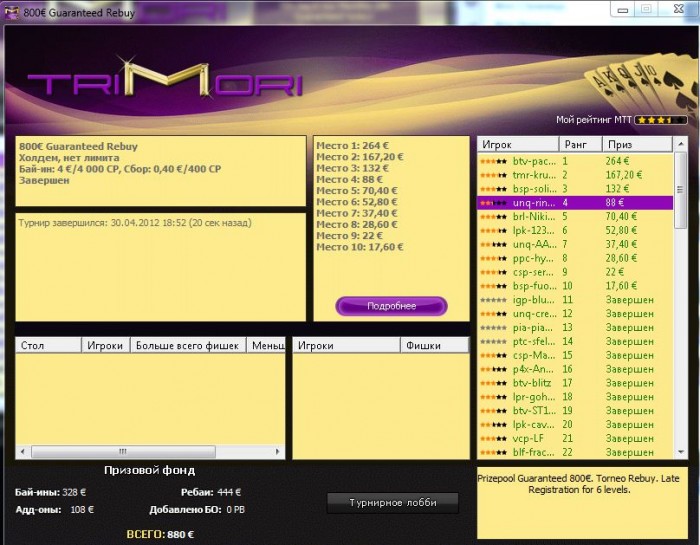700x545 pixels.
Task: Click the Турнир завершился timestamp text
Action: [135, 222]
